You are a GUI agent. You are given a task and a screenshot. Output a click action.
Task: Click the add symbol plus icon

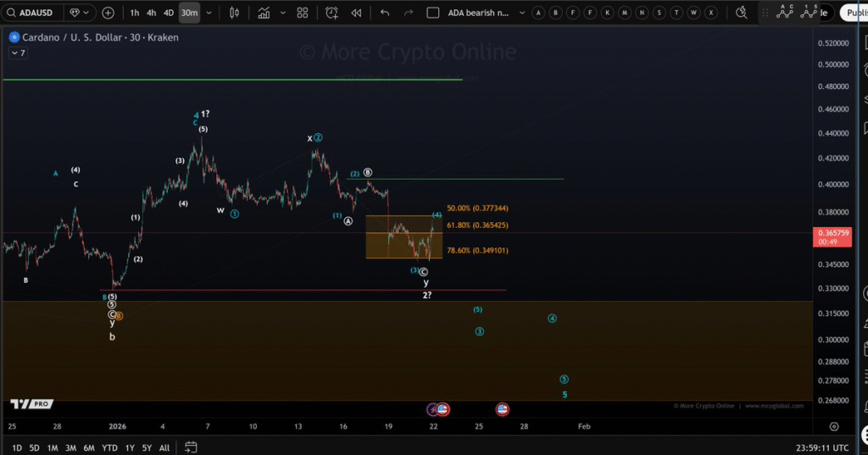[x=108, y=13]
